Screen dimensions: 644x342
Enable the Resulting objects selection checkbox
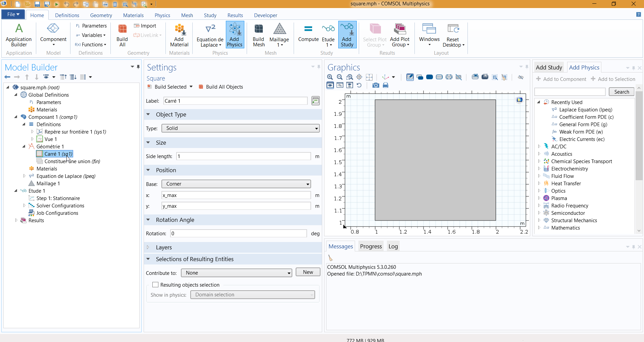155,285
